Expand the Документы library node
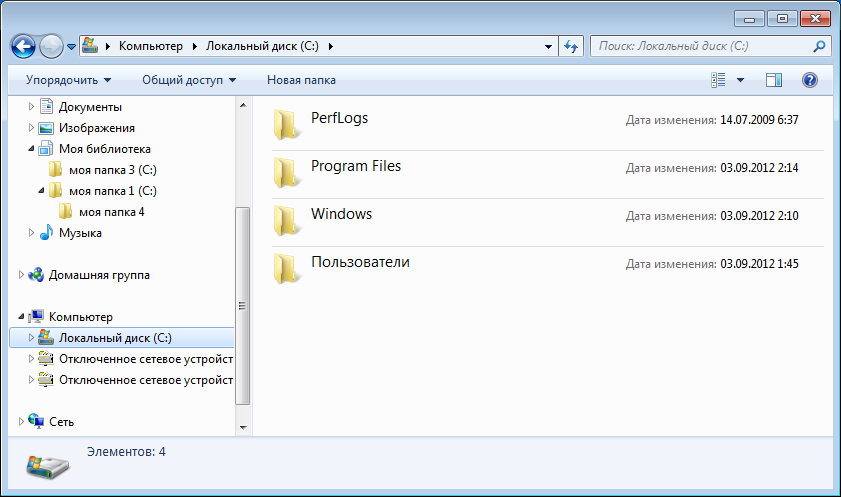 click(x=31, y=107)
